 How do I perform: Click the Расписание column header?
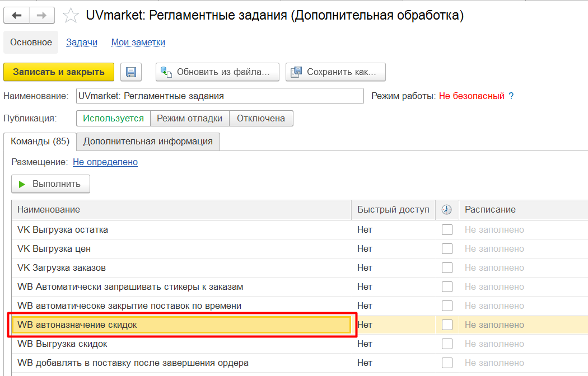pyautogui.click(x=524, y=210)
